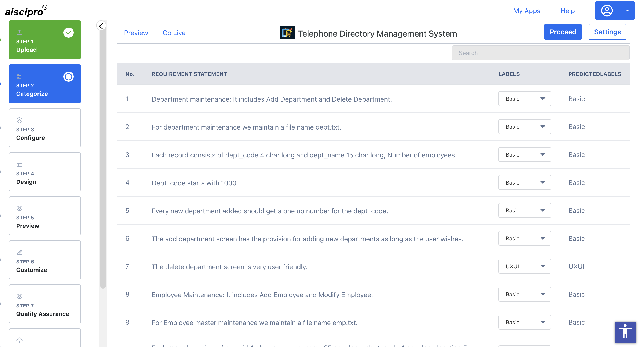Click the Step 1 upload icon
The height and width of the screenshot is (364, 640).
click(x=19, y=32)
